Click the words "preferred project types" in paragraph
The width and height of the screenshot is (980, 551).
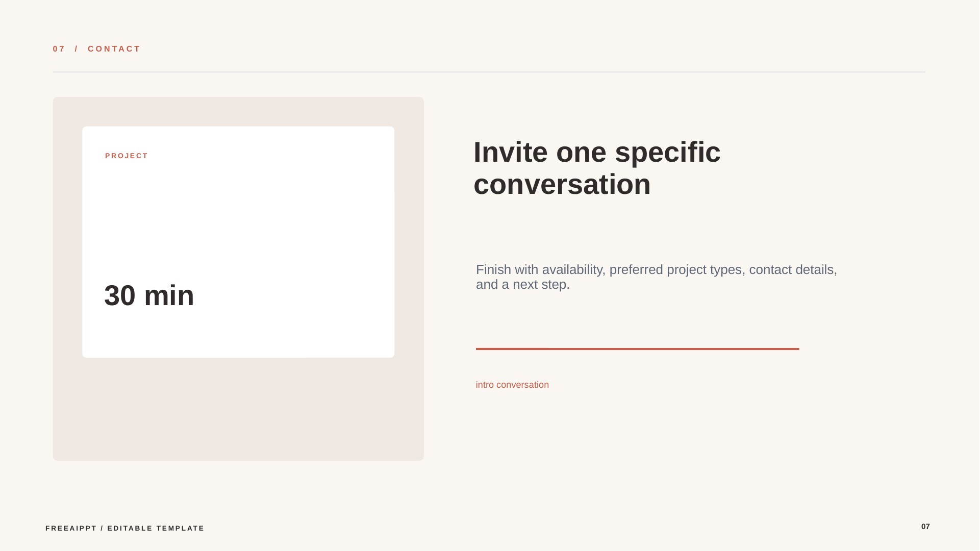click(x=675, y=270)
